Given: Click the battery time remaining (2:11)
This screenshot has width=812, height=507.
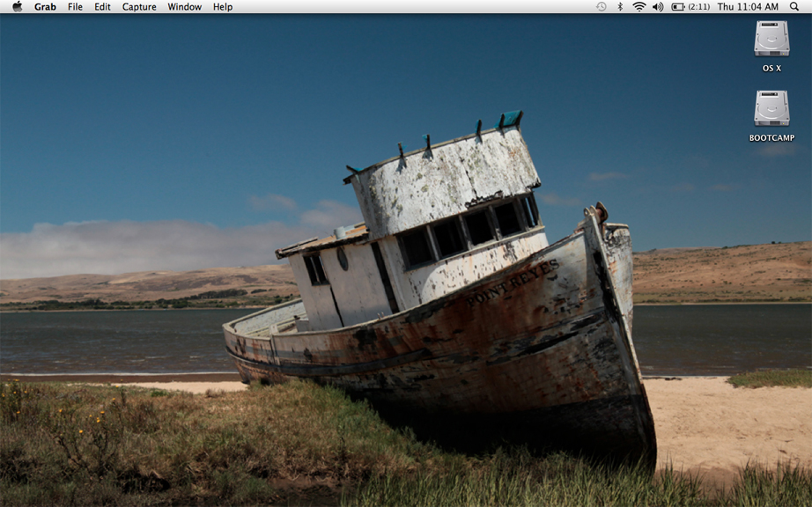Looking at the screenshot, I should pos(698,7).
